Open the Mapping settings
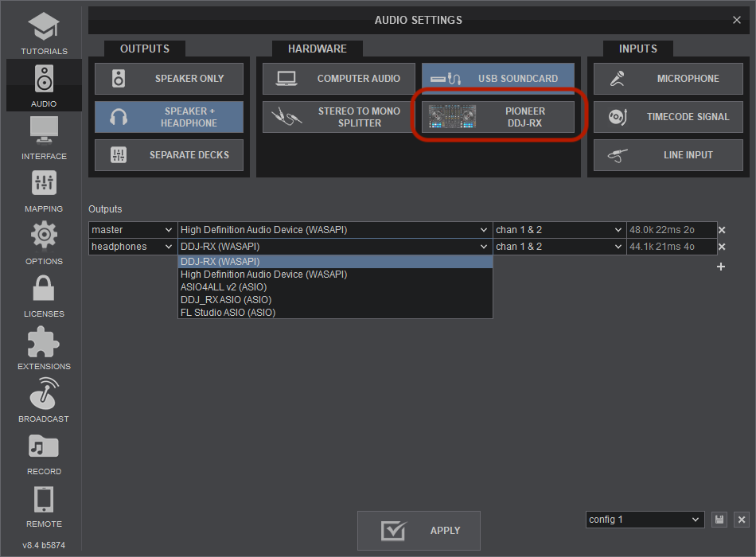This screenshot has height=557, width=756. point(44,190)
